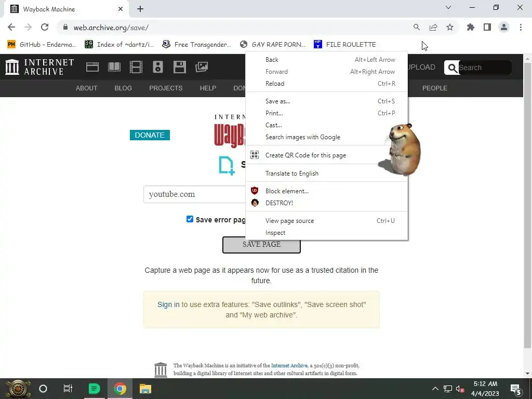Click the browser Forward arrow button
The height and width of the screenshot is (399, 532).
coord(28,27)
